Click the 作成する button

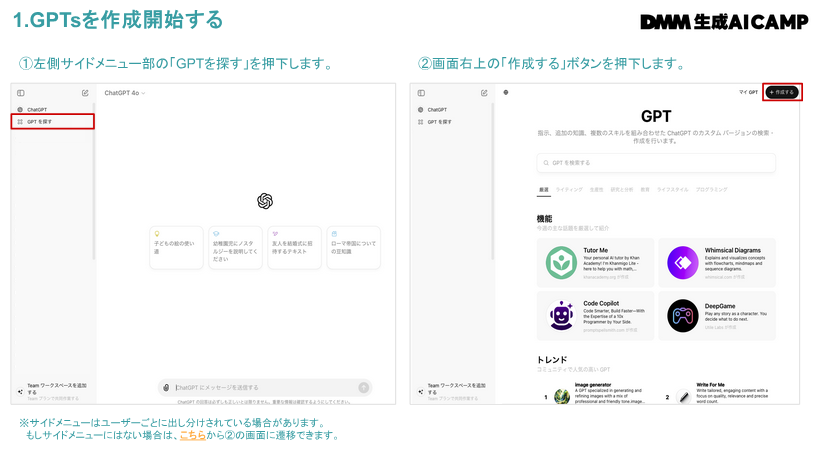click(x=783, y=92)
